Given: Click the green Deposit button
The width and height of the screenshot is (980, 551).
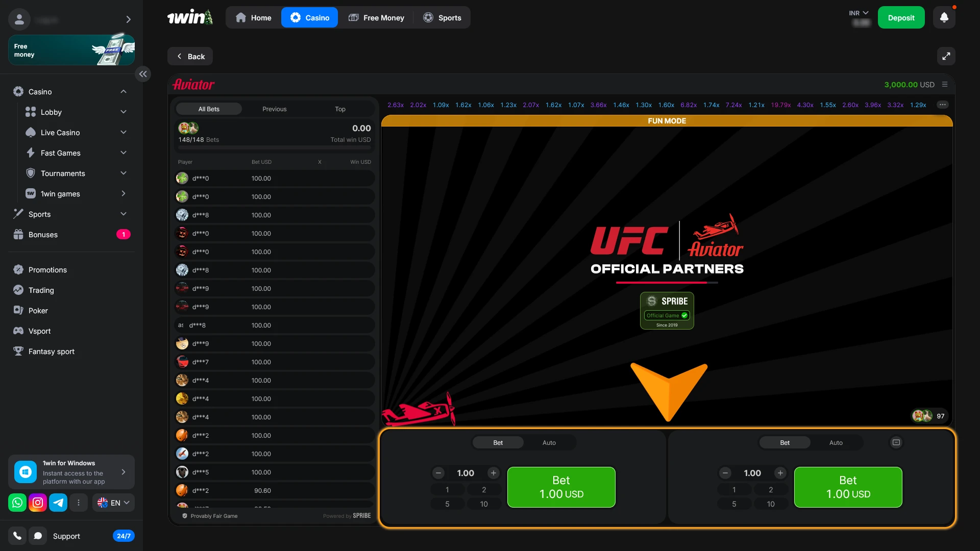Looking at the screenshot, I should pos(901,18).
